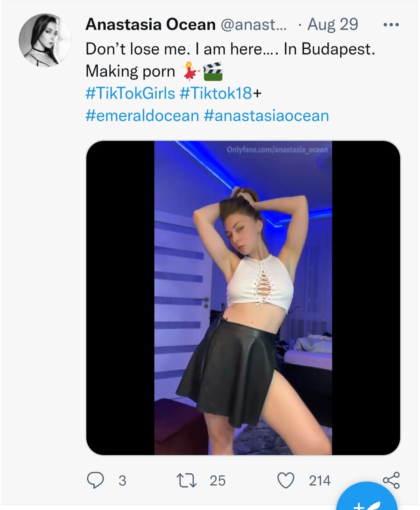Open the three-dot more options menu

click(391, 25)
